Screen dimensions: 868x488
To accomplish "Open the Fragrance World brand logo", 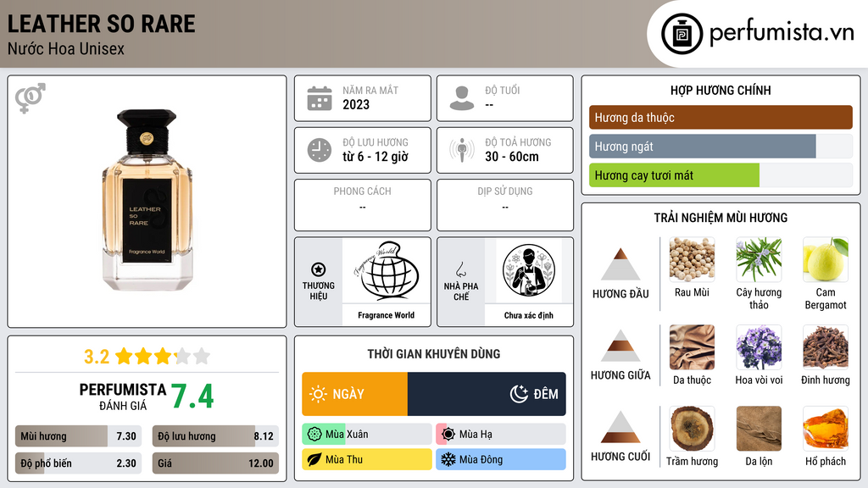I will pos(387,270).
